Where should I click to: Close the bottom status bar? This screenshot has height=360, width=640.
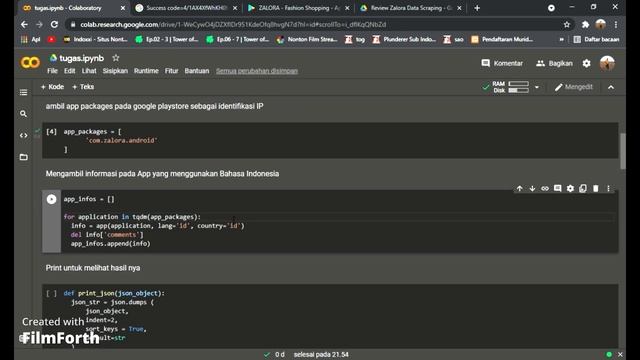coord(620,354)
